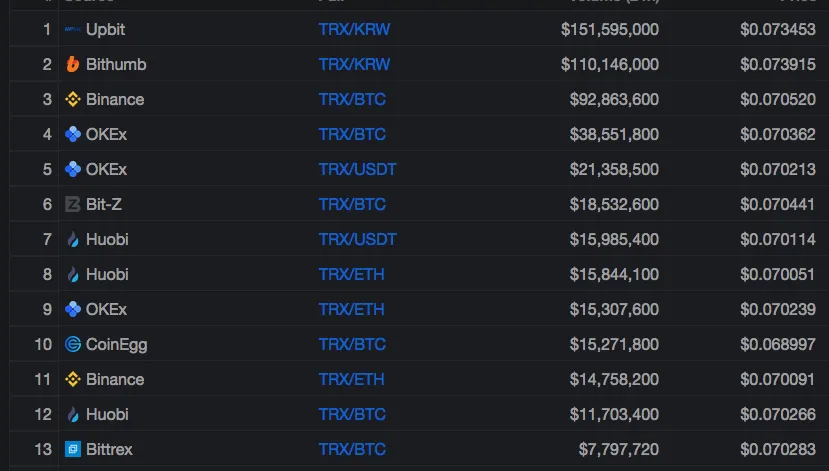Click the Upbit exchange logo icon
Screen dimensions: 829x471
coord(72,29)
